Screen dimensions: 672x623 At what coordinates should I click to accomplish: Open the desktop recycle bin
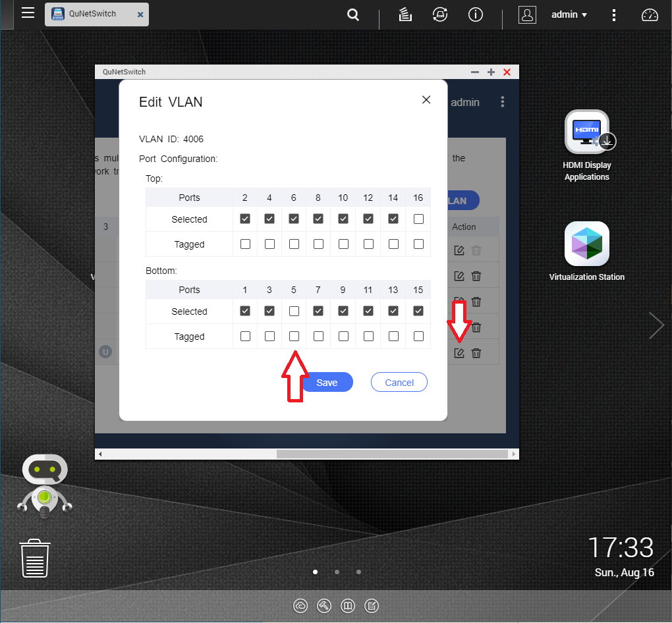(x=35, y=558)
